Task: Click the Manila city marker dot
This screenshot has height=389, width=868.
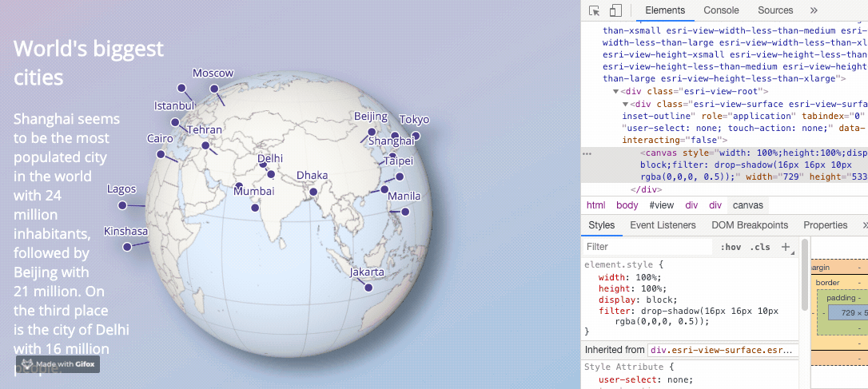Action: (x=405, y=212)
